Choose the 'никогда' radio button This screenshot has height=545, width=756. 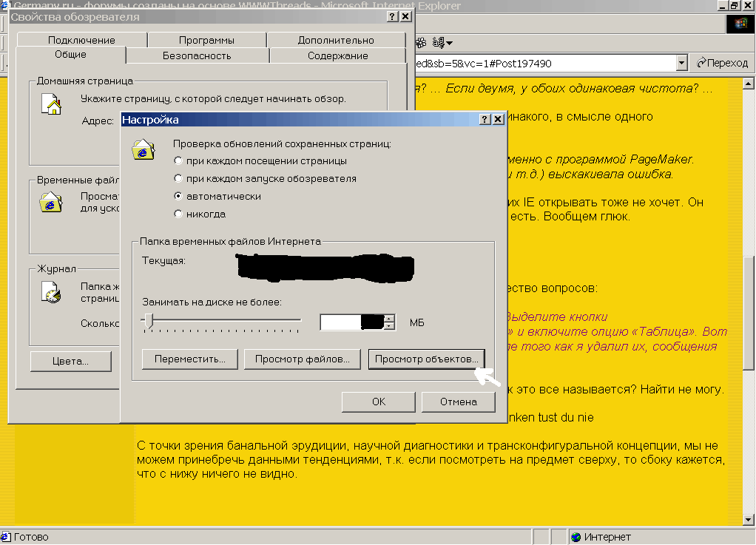[178, 214]
